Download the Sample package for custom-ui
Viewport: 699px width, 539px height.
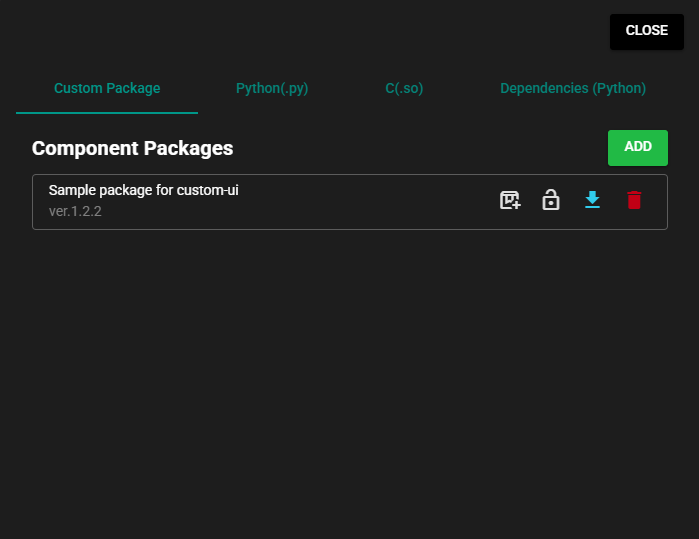point(592,201)
